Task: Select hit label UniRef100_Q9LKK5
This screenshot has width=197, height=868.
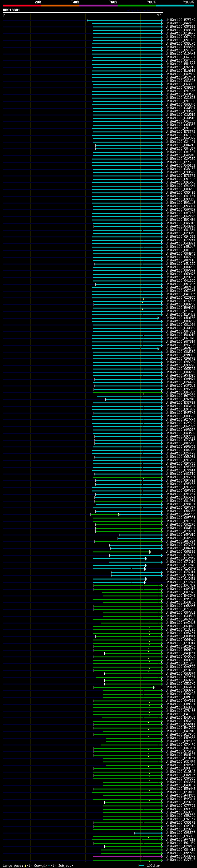Action: click(x=180, y=91)
